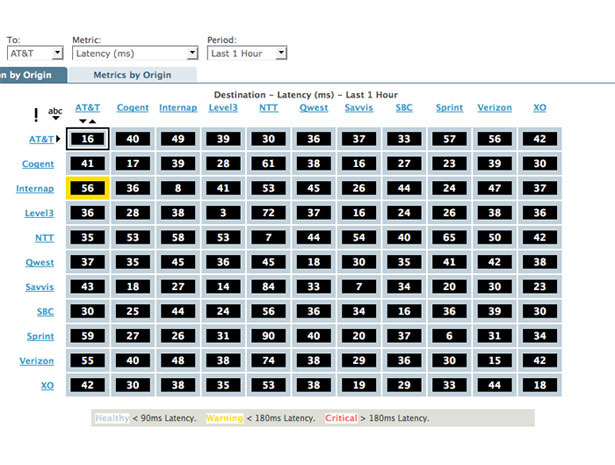Open Cogent row label link
The image size is (615, 465).
click(38, 164)
